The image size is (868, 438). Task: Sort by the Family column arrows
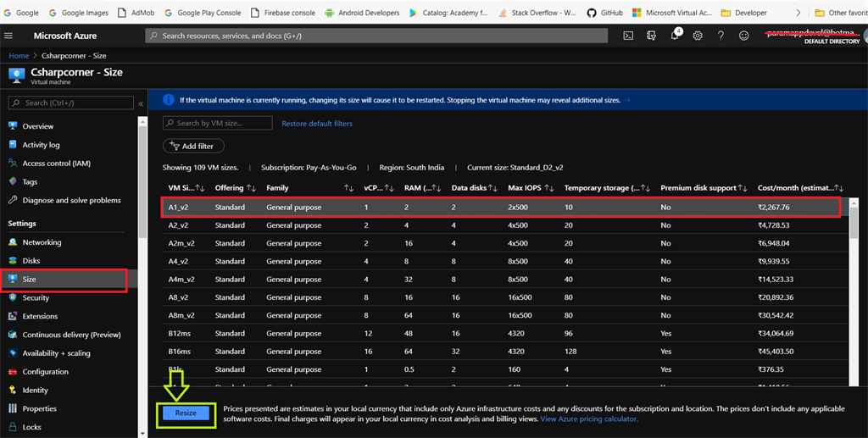coord(348,188)
